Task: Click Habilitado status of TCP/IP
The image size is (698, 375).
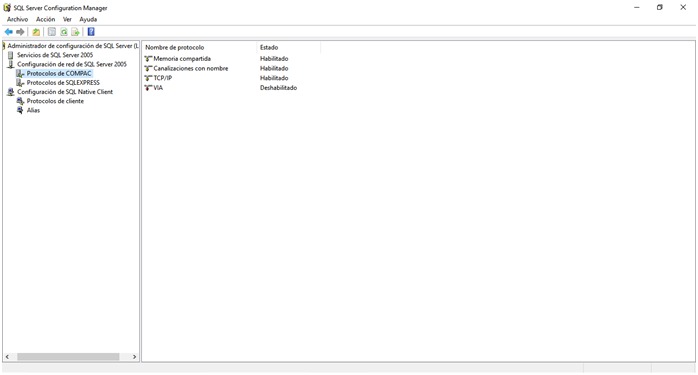Action: pos(274,78)
